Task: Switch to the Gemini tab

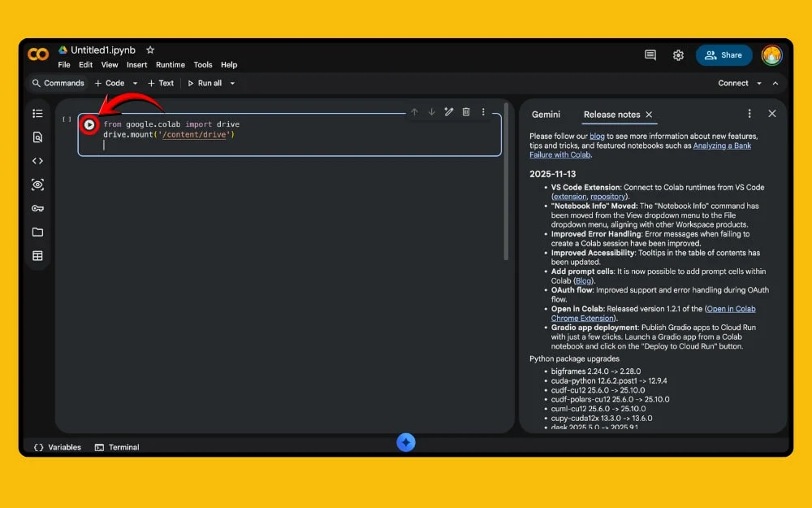Action: (546, 115)
